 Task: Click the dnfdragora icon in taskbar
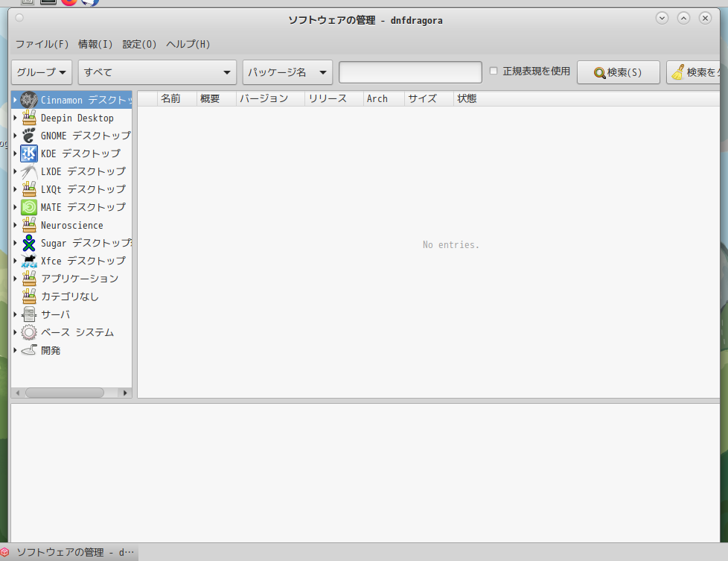tap(4, 552)
